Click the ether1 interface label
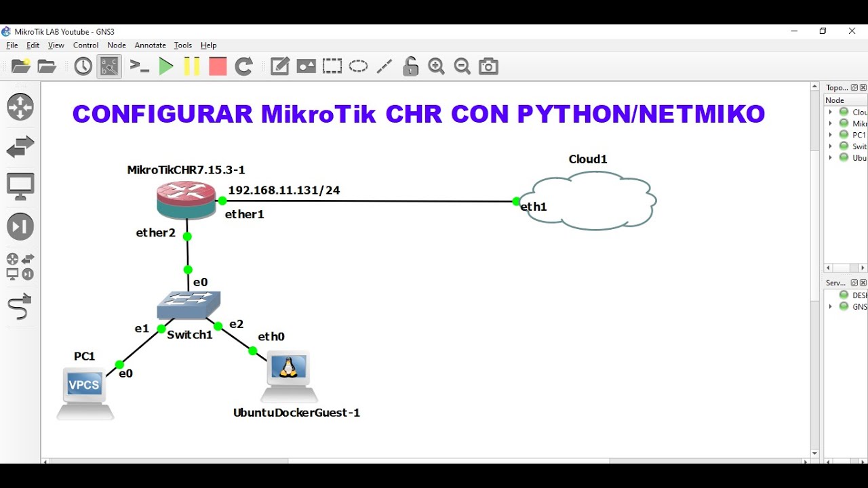The image size is (868, 488). pyautogui.click(x=245, y=214)
